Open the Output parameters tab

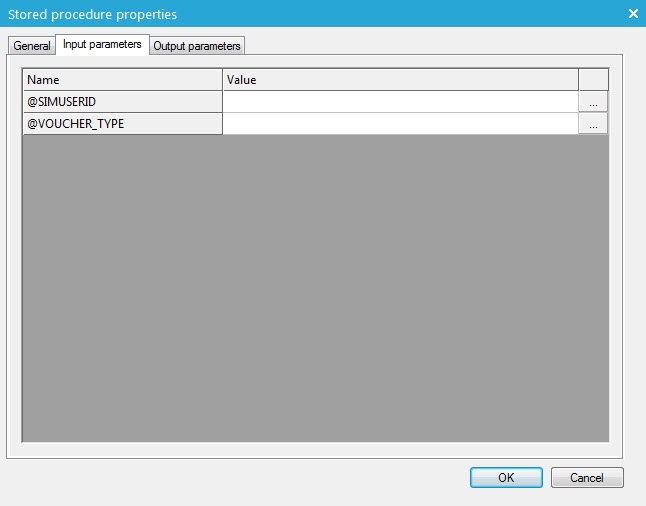(197, 46)
